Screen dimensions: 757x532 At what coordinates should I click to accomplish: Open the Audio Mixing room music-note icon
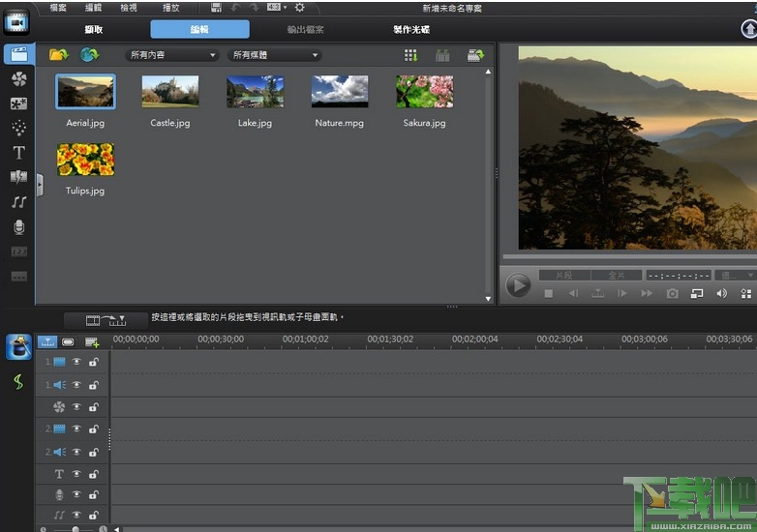point(18,202)
